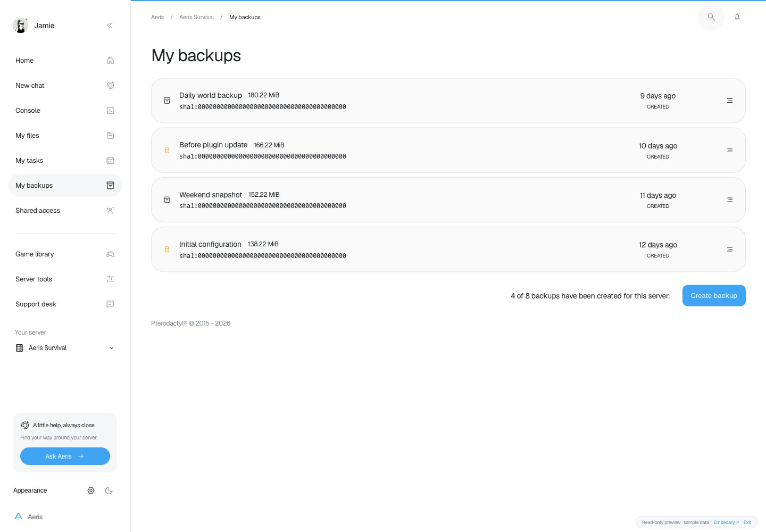Follow the Aeris Survival breadcrumb link
The image size is (766, 532).
(196, 17)
